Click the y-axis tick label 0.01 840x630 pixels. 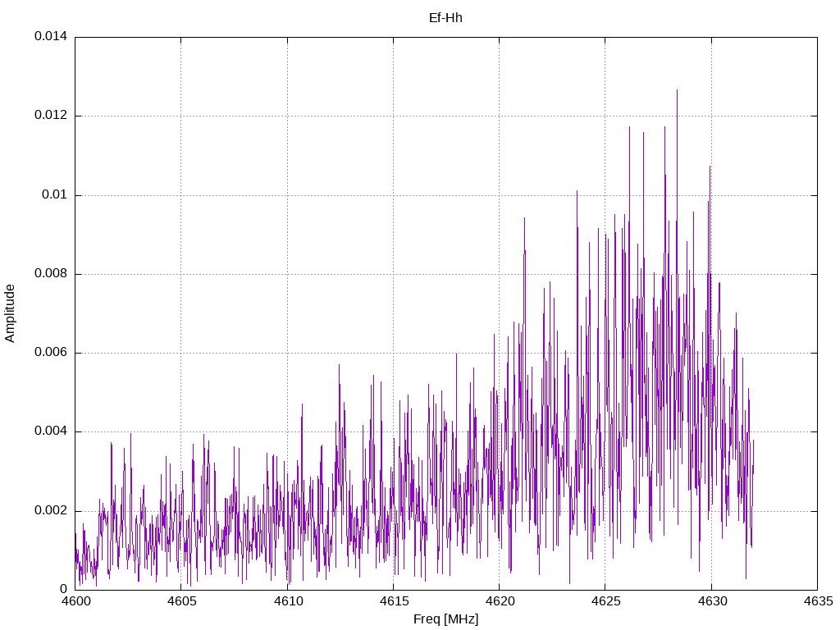pos(55,194)
